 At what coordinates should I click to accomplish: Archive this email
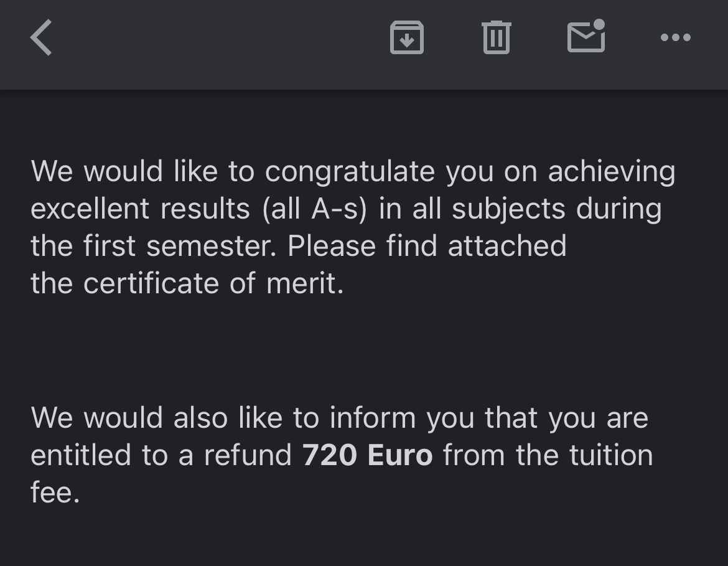[x=406, y=37]
